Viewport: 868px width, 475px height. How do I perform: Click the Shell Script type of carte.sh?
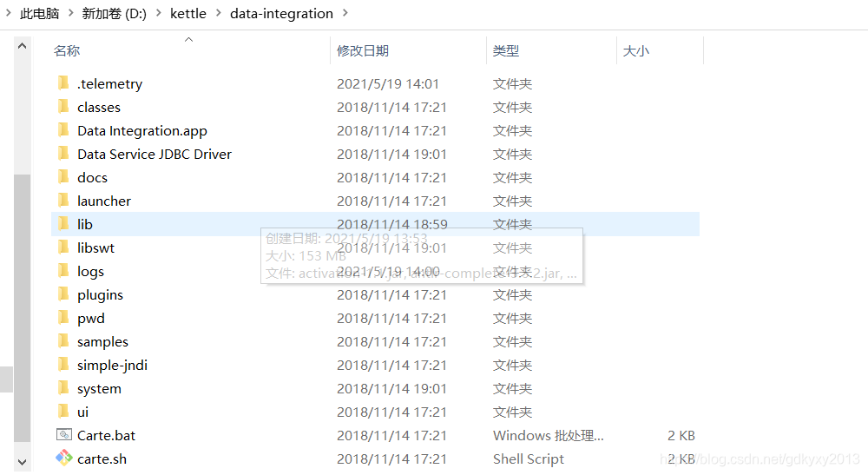click(x=529, y=459)
